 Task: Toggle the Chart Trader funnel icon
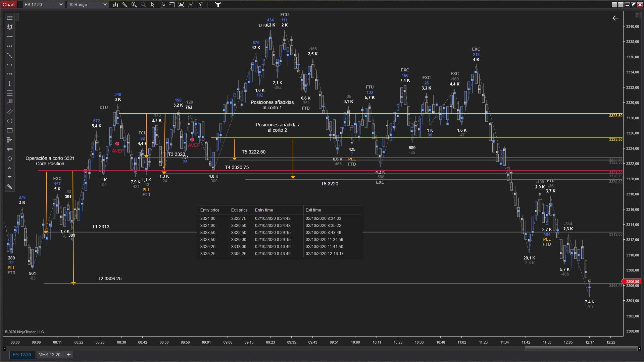tap(218, 5)
